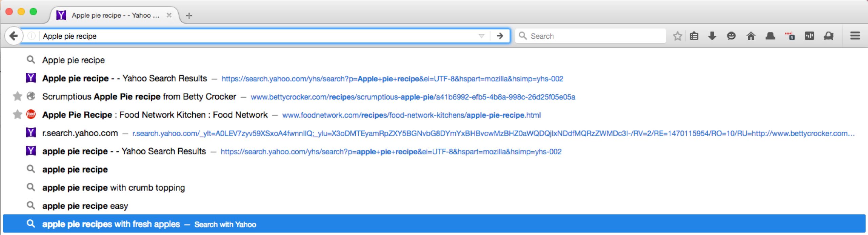Choose the top 'Apple pie recipe' search suggestion
The image size is (868, 235).
coord(434,60)
